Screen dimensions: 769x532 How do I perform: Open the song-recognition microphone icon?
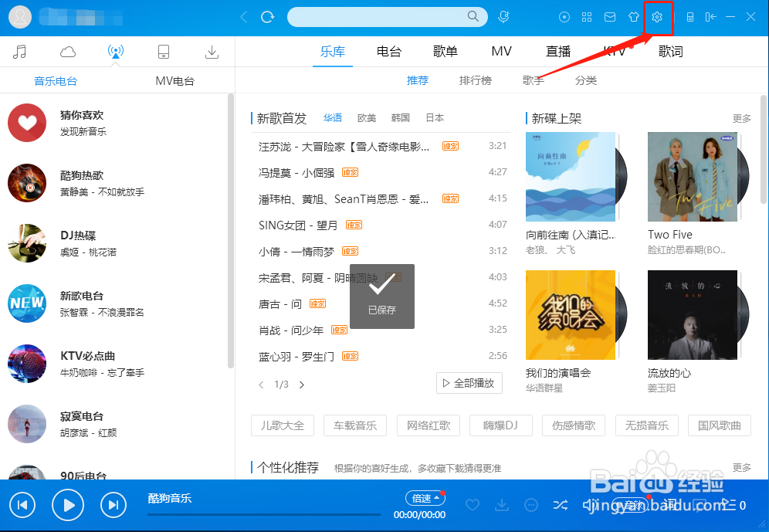[x=503, y=17]
